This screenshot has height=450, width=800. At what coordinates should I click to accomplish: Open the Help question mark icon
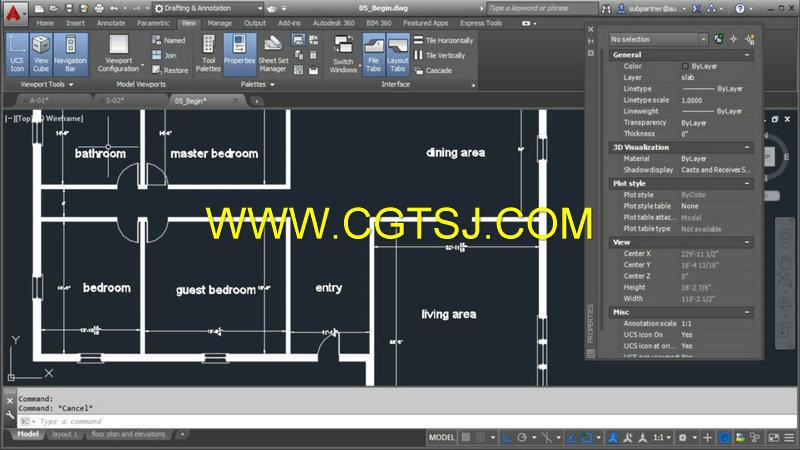click(x=740, y=8)
